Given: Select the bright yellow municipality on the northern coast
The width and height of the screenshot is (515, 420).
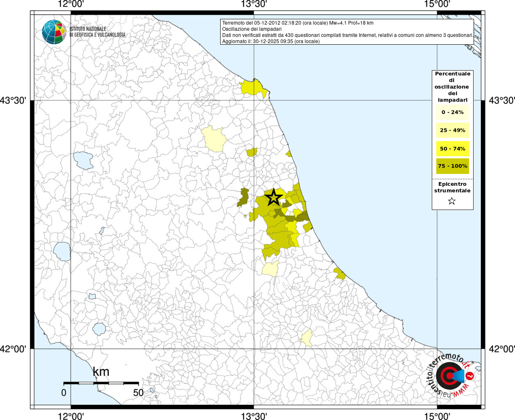Looking at the screenshot, I should point(254,88).
